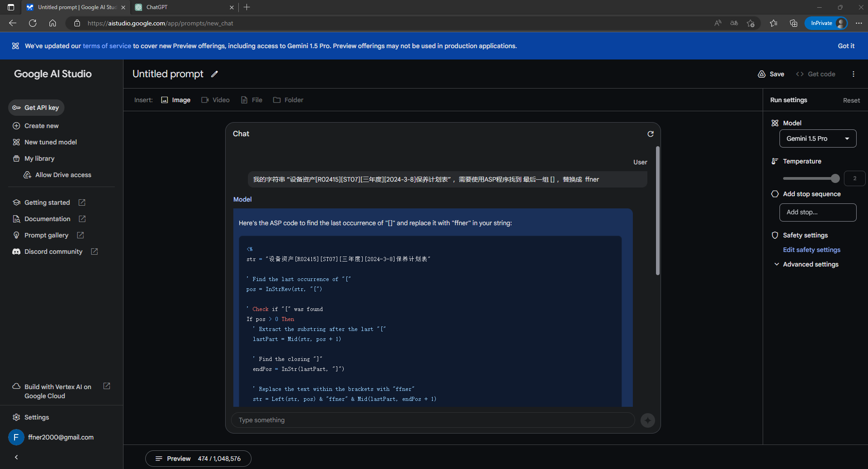This screenshot has height=469, width=868.
Task: Open the external link icon beside Getting started
Action: [x=82, y=202]
